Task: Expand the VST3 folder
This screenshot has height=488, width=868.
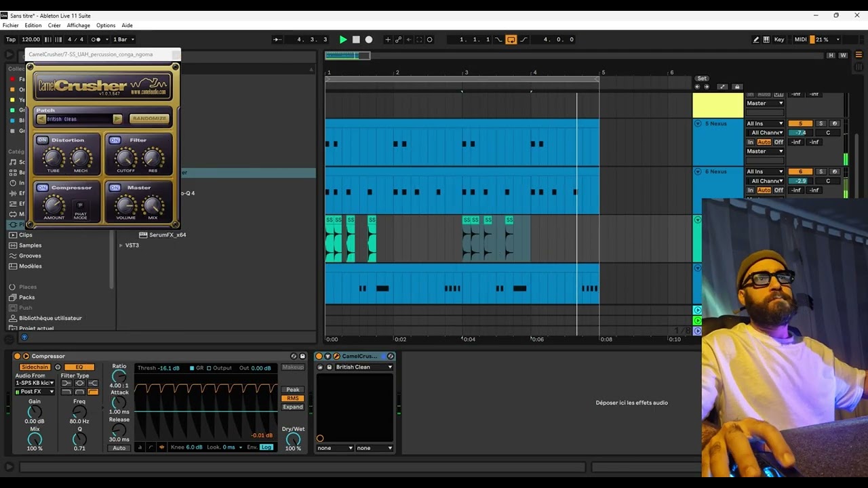Action: tap(121, 245)
